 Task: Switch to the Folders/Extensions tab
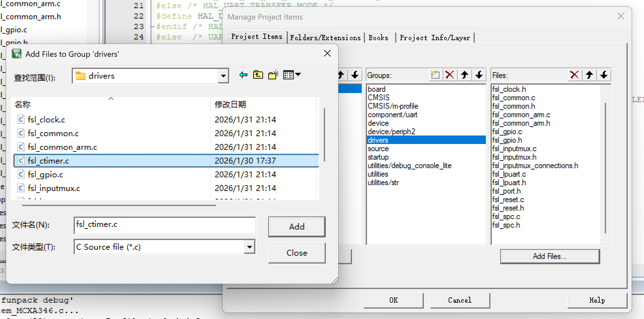325,37
